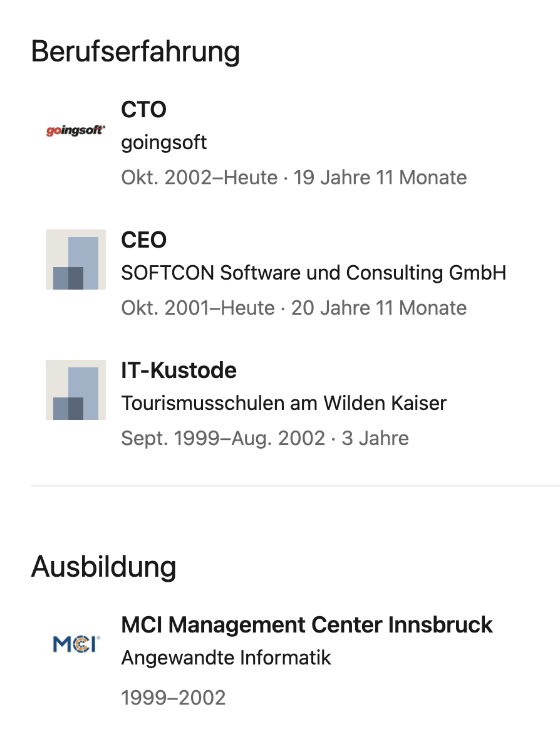Viewport: 560px width, 751px height.
Task: Click the 1999–2002 education years
Action: coord(174,698)
